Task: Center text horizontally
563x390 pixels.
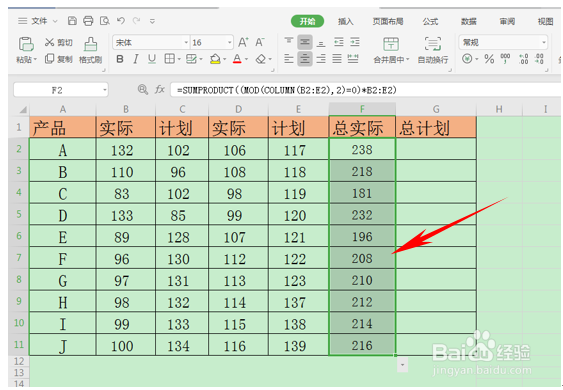Action: [305, 59]
